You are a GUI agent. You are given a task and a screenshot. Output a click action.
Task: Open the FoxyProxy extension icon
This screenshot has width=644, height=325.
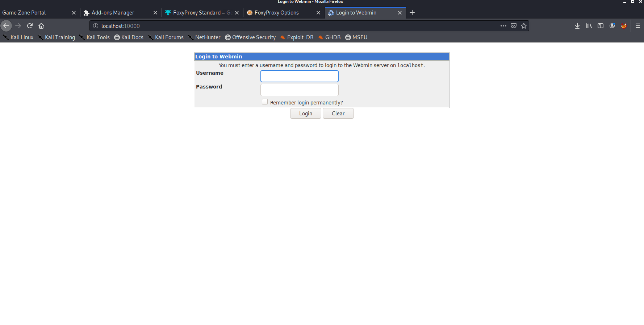624,26
